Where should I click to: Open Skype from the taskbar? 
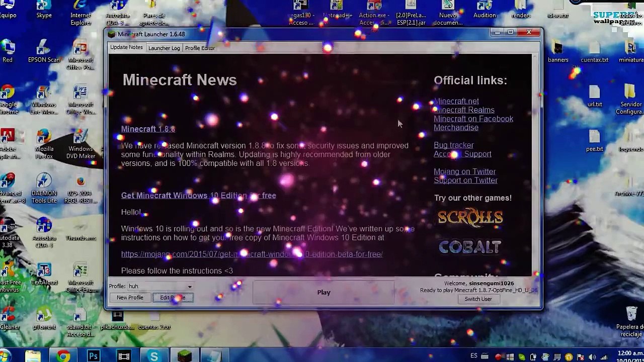(x=154, y=356)
